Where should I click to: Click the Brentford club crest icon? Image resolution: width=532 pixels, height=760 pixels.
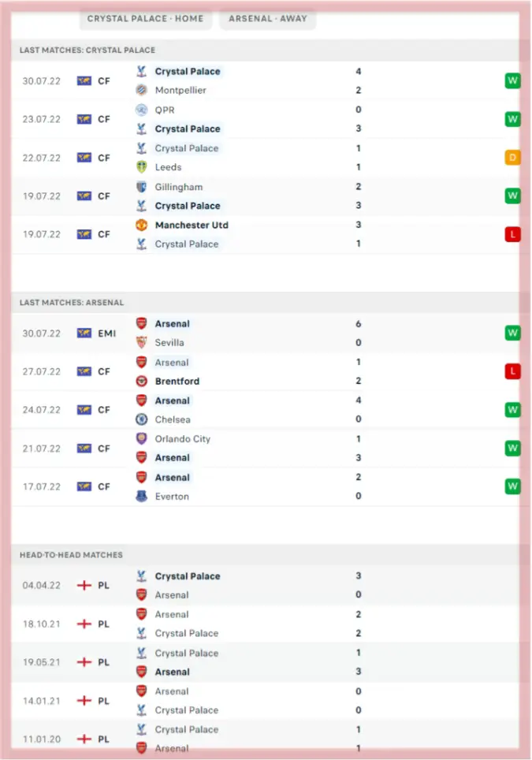pyautogui.click(x=142, y=382)
